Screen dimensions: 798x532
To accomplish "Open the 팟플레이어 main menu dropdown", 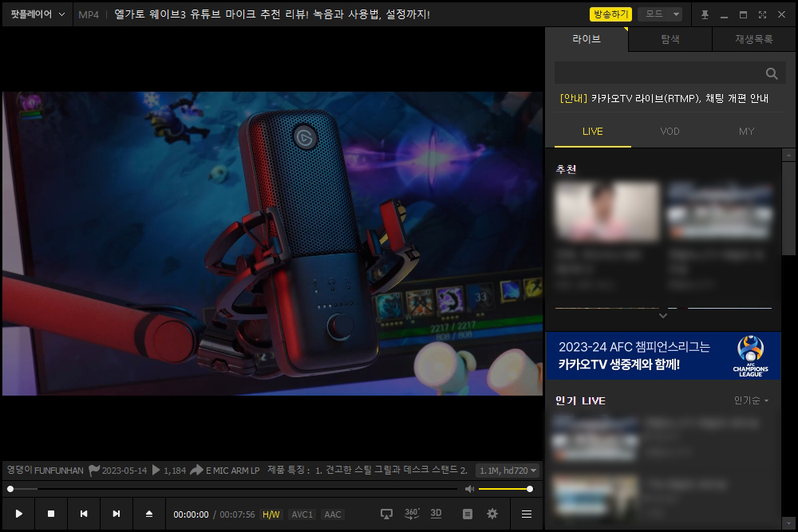I will [38, 14].
